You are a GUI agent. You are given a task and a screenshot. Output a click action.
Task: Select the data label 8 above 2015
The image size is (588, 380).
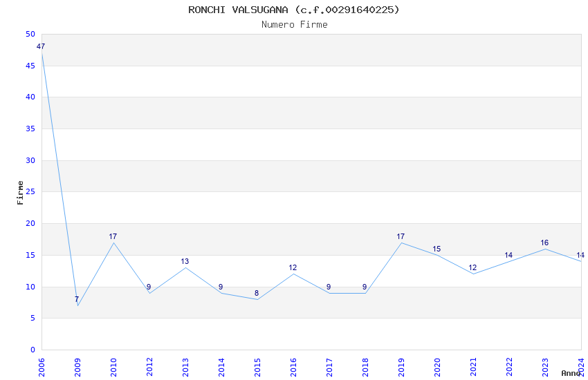coord(257,293)
